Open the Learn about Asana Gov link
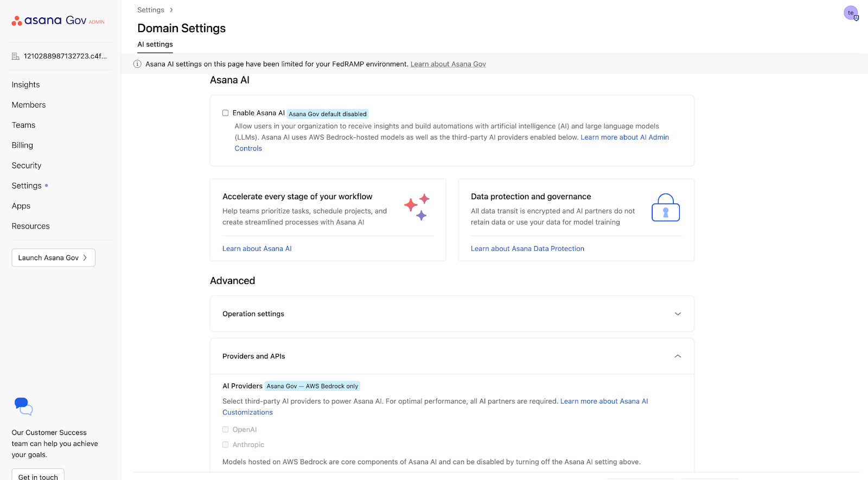The width and height of the screenshot is (868, 480). point(448,64)
